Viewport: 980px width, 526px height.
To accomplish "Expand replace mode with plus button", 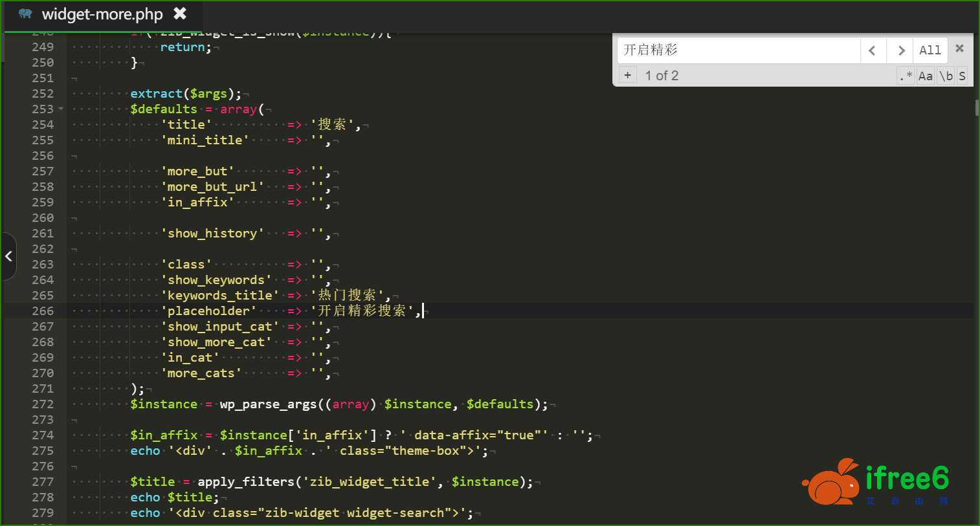I will (x=627, y=75).
